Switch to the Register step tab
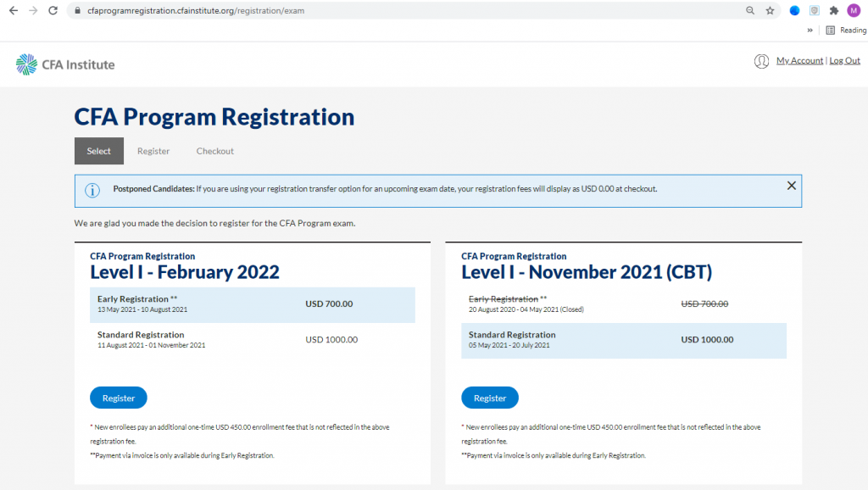This screenshot has width=868, height=490. pyautogui.click(x=153, y=151)
